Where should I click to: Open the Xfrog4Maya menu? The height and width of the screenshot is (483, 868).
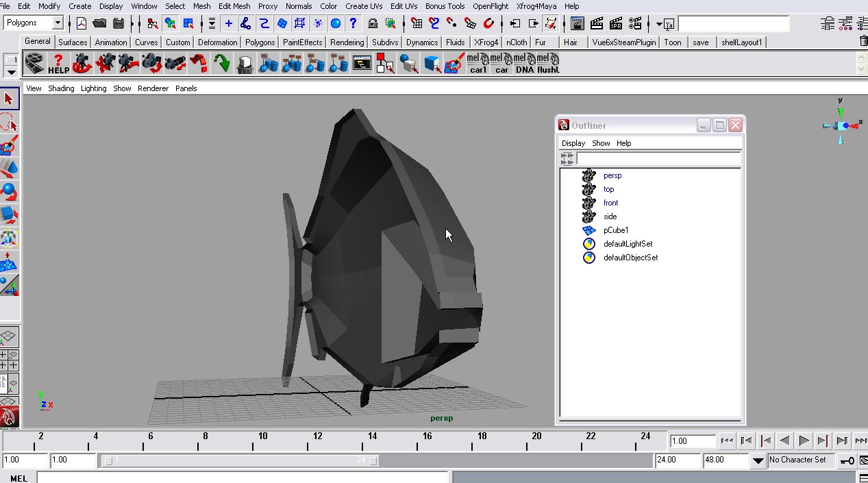(536, 6)
